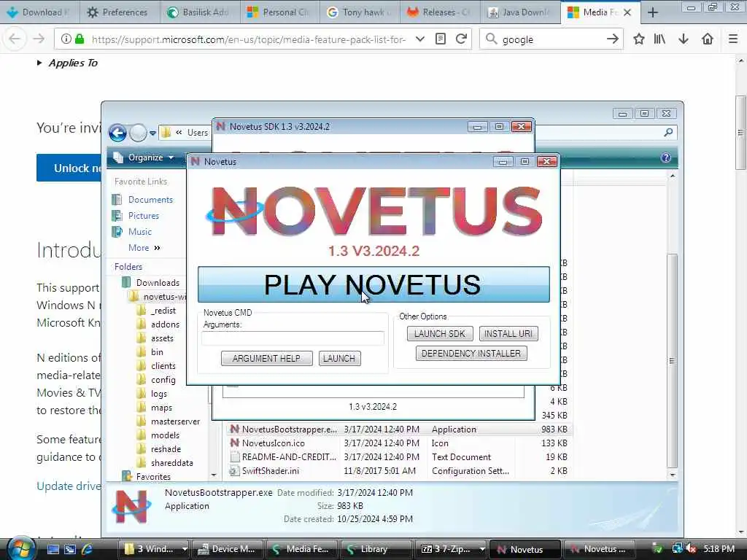Open the DEPENDENCY INSTALLER
This screenshot has height=560, width=747.
click(x=471, y=354)
